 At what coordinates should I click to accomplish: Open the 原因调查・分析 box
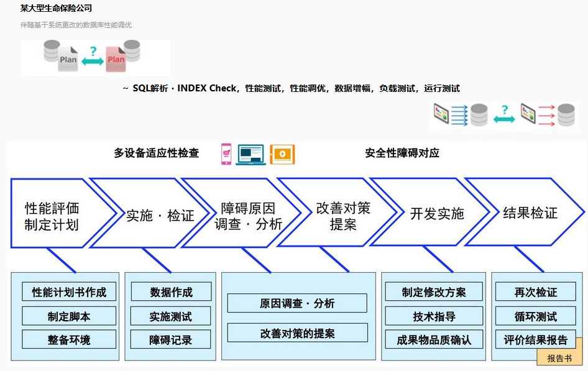[297, 303]
